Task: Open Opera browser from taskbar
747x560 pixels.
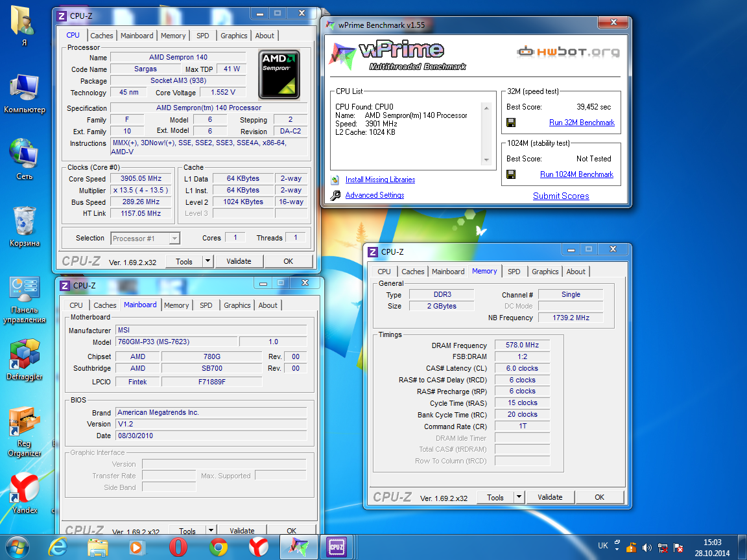Action: point(178,547)
